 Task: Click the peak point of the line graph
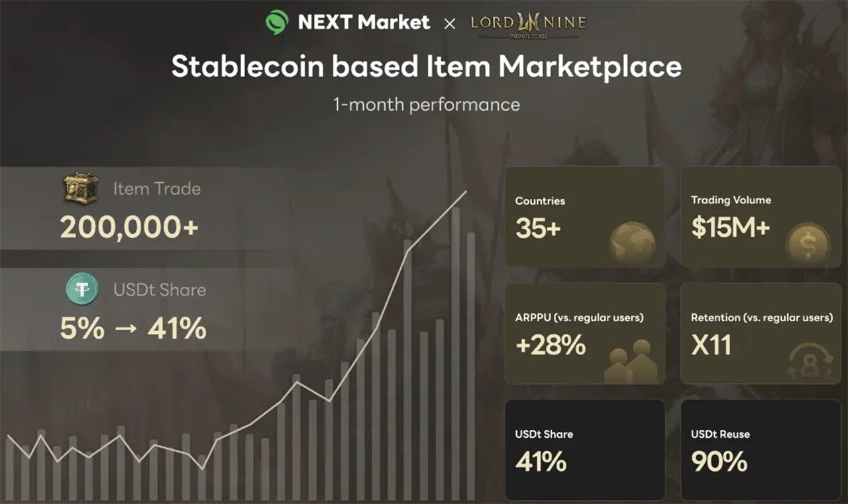tap(466, 192)
